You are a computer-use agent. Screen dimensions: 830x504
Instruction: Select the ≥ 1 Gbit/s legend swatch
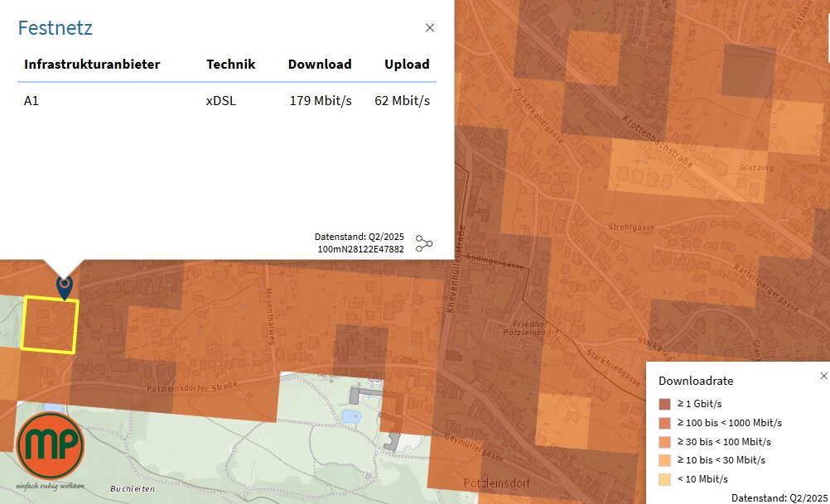tap(664, 404)
